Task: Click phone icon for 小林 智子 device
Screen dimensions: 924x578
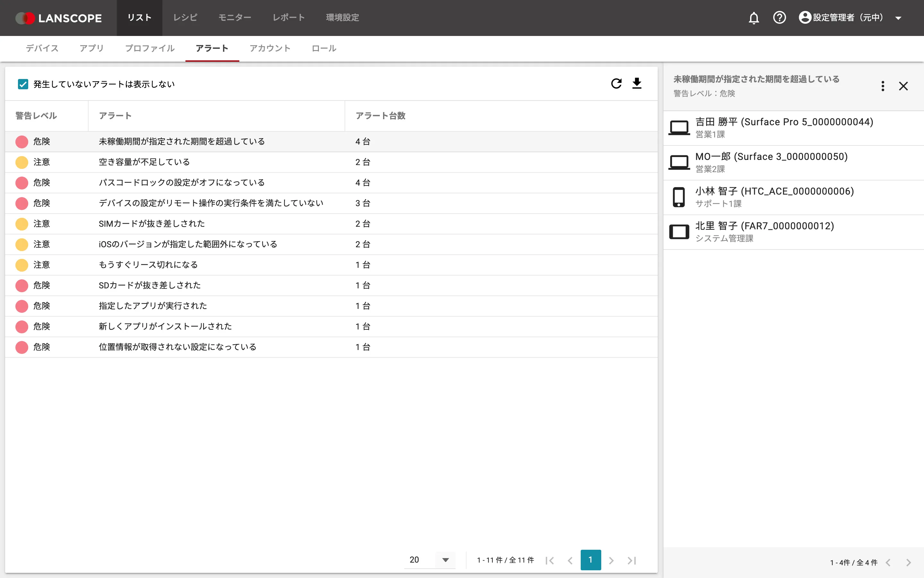Action: tap(679, 197)
